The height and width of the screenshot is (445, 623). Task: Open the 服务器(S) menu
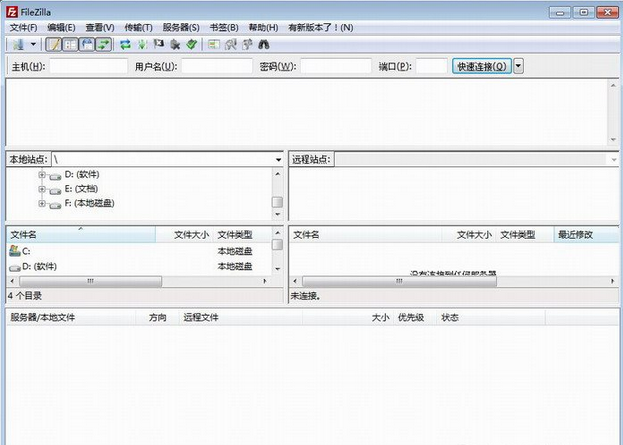click(x=181, y=27)
